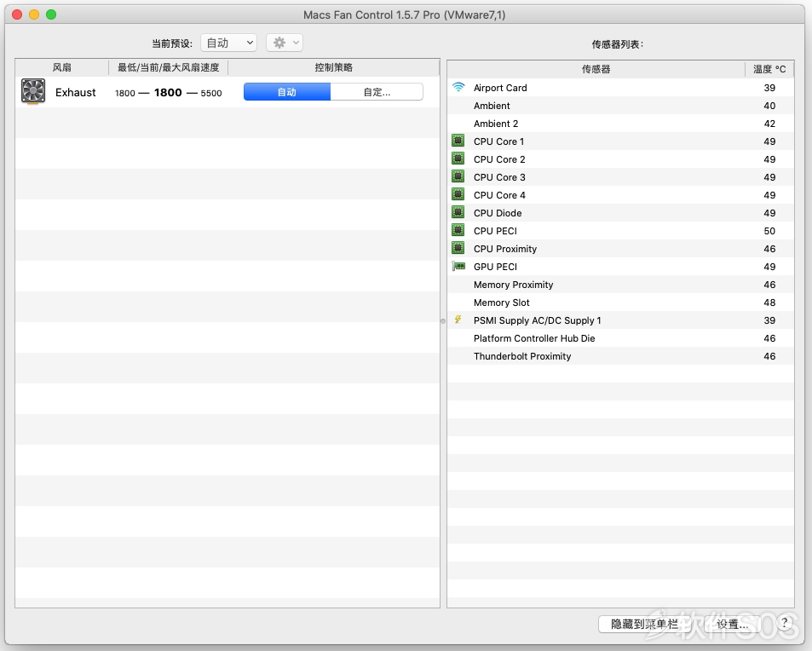Select the CPU Core 4 label
Viewport: 812px width, 651px height.
pyautogui.click(x=499, y=195)
